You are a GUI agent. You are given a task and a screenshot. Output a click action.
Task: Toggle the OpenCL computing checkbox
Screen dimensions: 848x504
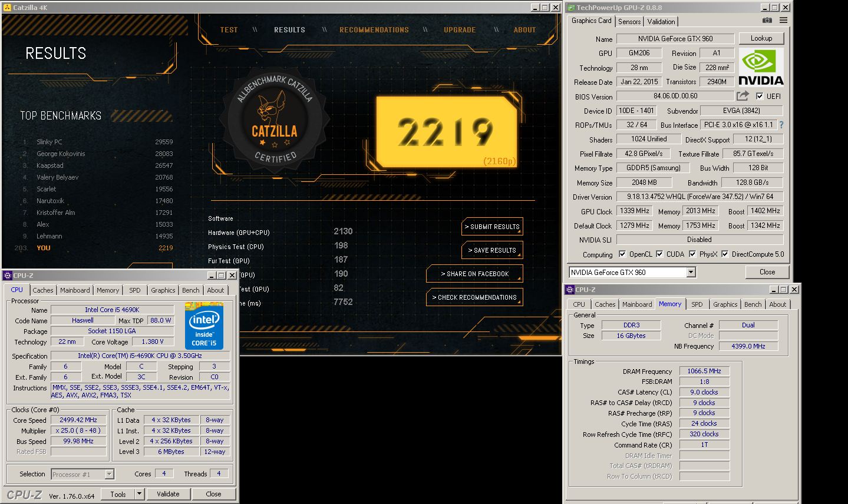tap(622, 254)
